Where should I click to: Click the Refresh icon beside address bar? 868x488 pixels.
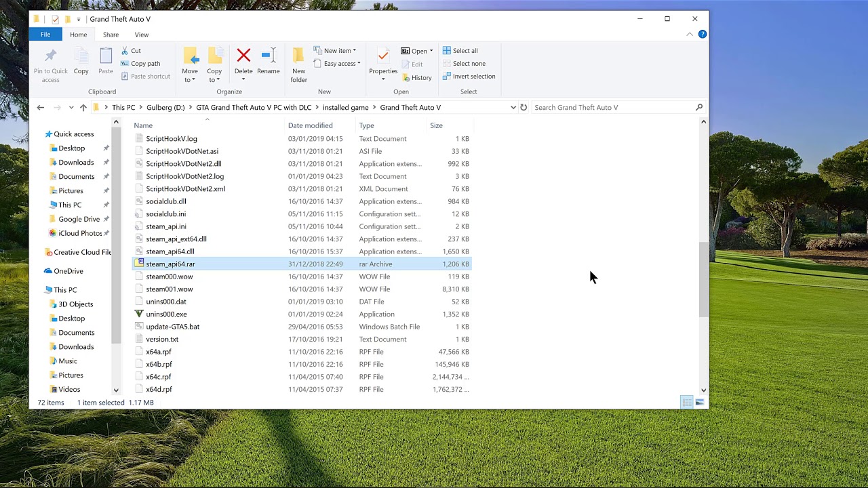click(524, 107)
